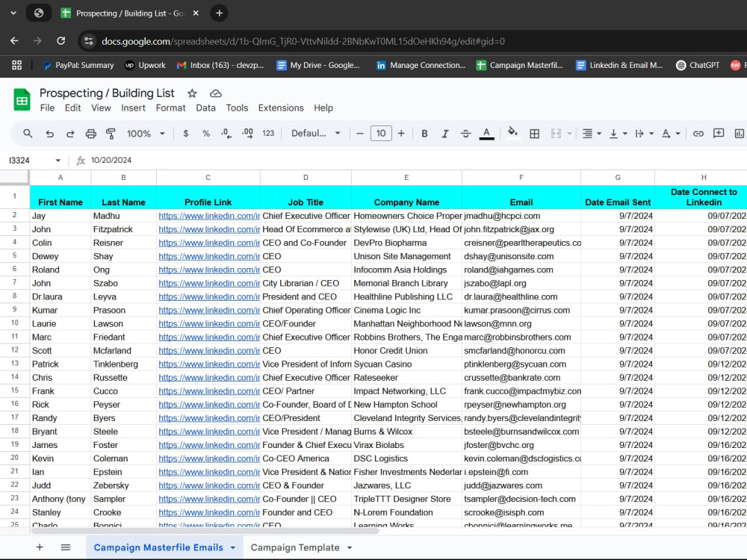Click the add new sheet plus button

tap(40, 547)
